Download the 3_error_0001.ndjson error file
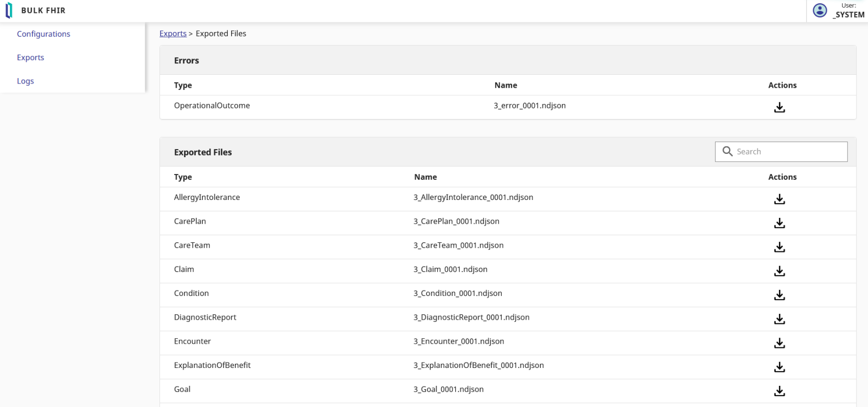The image size is (868, 407). pyautogui.click(x=780, y=107)
